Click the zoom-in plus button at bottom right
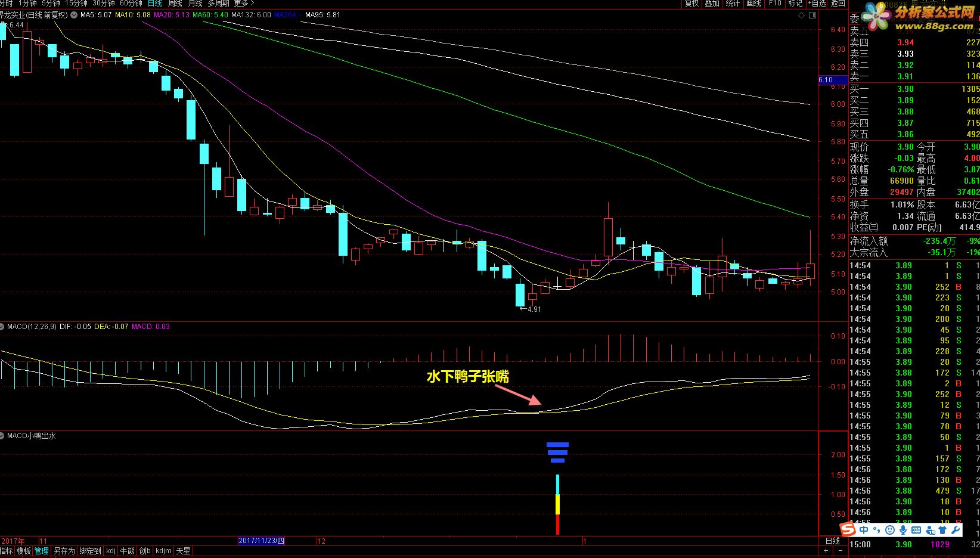980x558 pixels. coord(826,551)
